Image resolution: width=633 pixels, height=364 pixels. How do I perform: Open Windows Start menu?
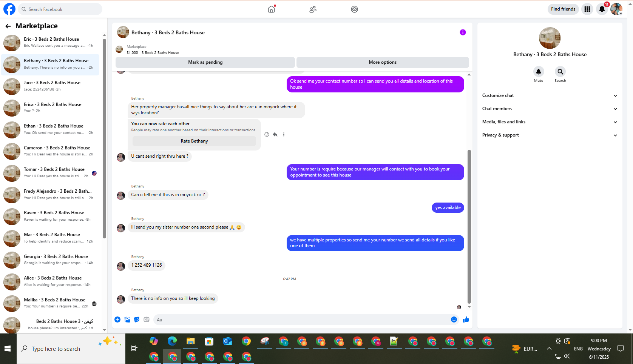(8, 349)
